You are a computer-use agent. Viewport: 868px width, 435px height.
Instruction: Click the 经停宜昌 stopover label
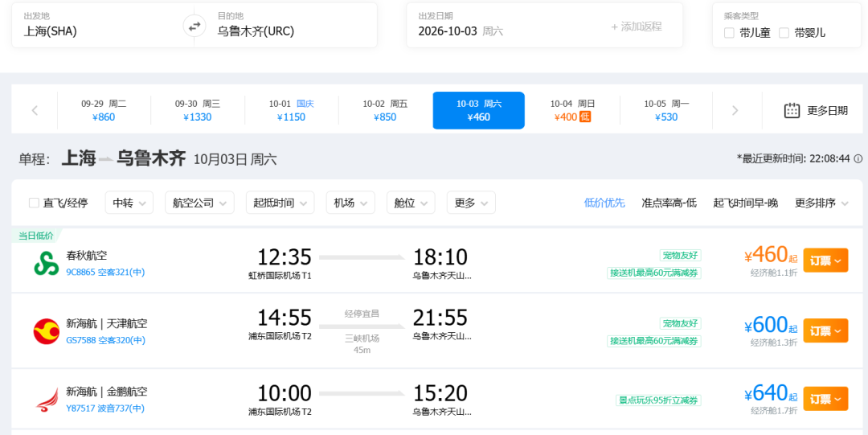pyautogui.click(x=362, y=314)
